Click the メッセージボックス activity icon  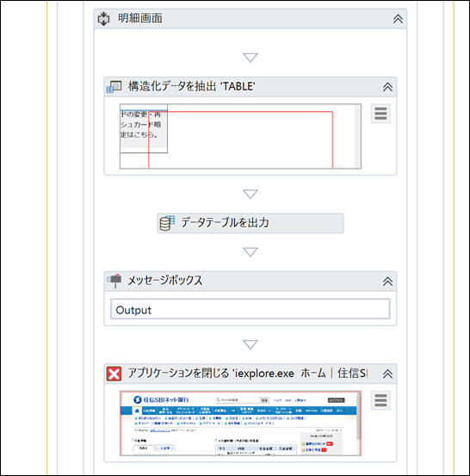coord(114,281)
